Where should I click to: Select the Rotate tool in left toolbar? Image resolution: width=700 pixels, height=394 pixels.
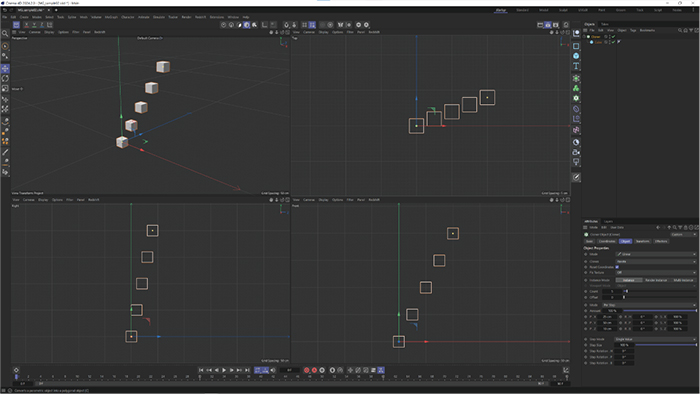click(x=5, y=79)
